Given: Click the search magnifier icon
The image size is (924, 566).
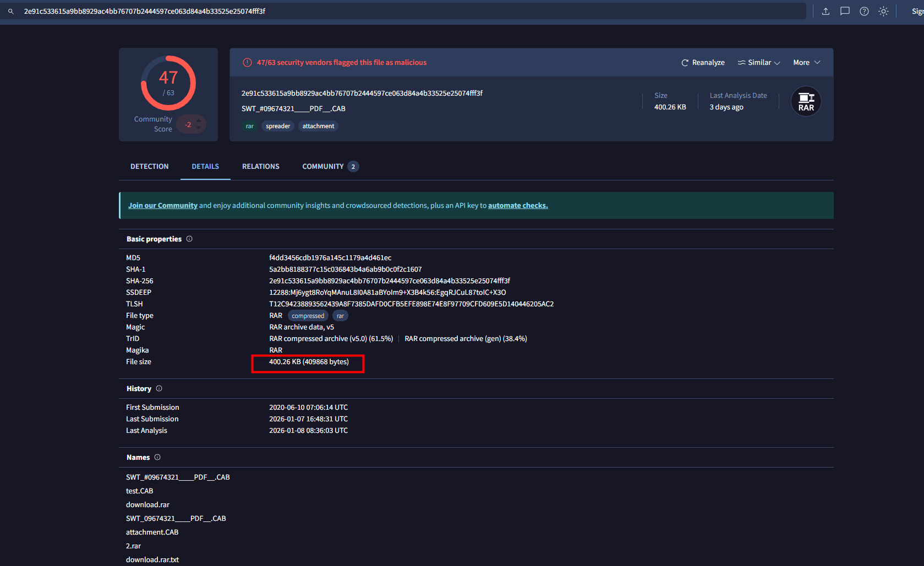Looking at the screenshot, I should (10, 12).
